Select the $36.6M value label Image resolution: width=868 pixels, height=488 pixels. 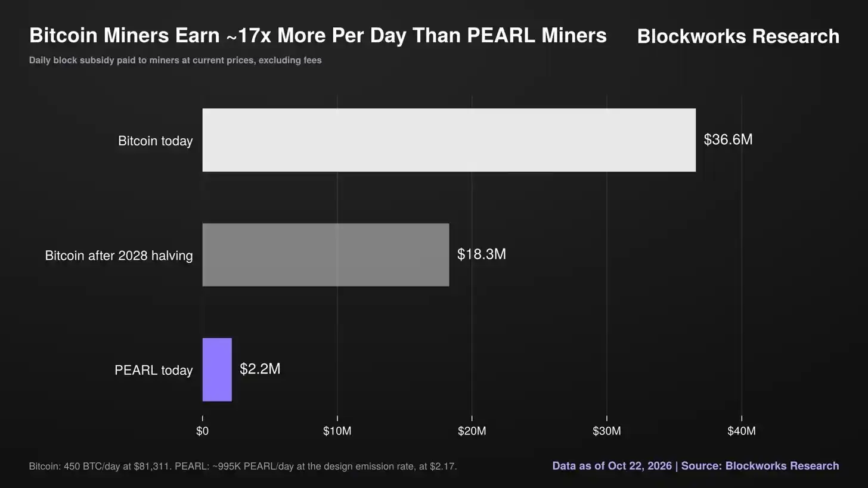[728, 139]
